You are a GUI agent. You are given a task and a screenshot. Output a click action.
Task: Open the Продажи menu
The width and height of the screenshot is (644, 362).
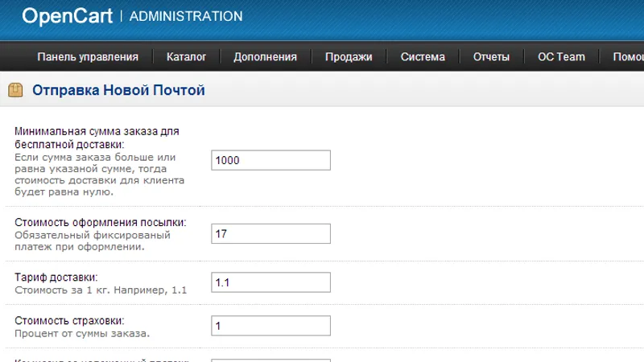click(349, 56)
